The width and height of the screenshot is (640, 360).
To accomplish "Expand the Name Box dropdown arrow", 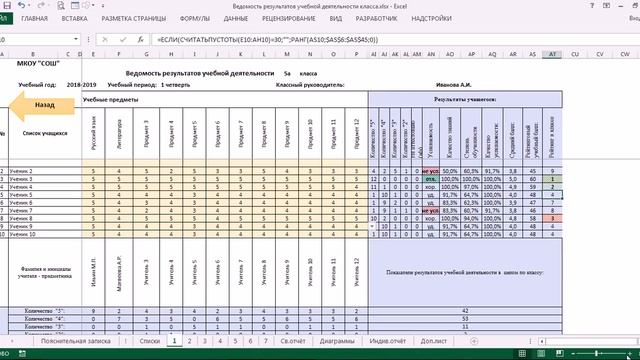I will click(76, 39).
